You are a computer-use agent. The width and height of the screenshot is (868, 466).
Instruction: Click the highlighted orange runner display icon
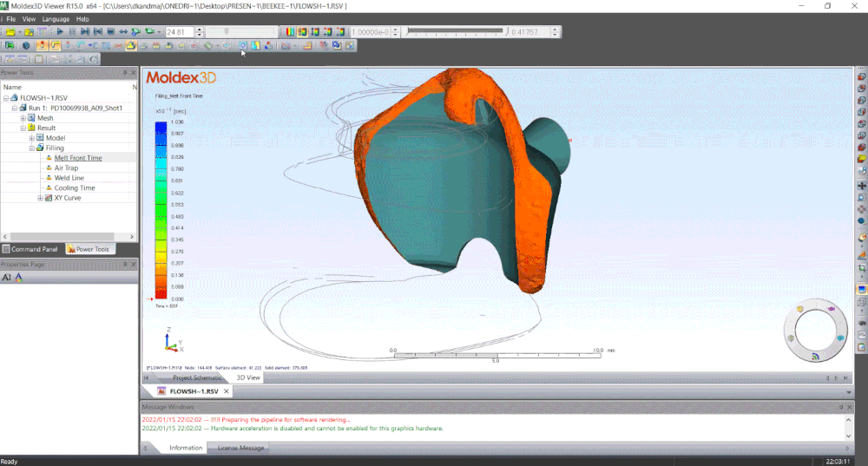(55, 46)
